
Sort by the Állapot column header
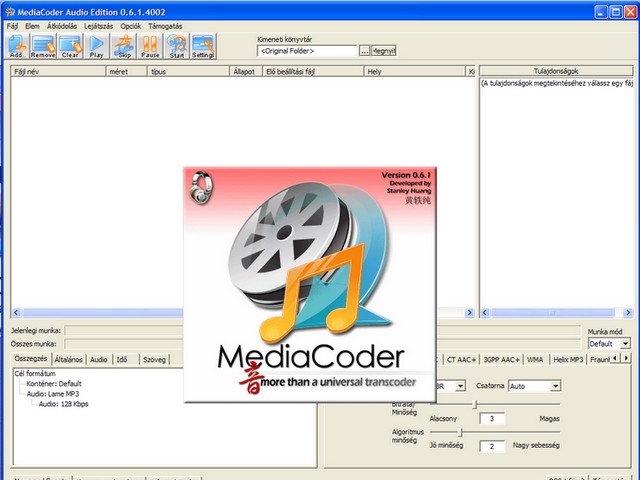(246, 71)
